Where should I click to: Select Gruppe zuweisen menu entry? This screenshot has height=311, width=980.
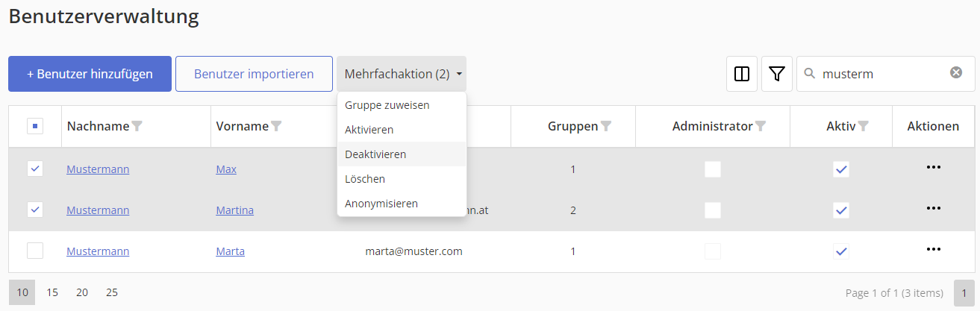click(387, 105)
